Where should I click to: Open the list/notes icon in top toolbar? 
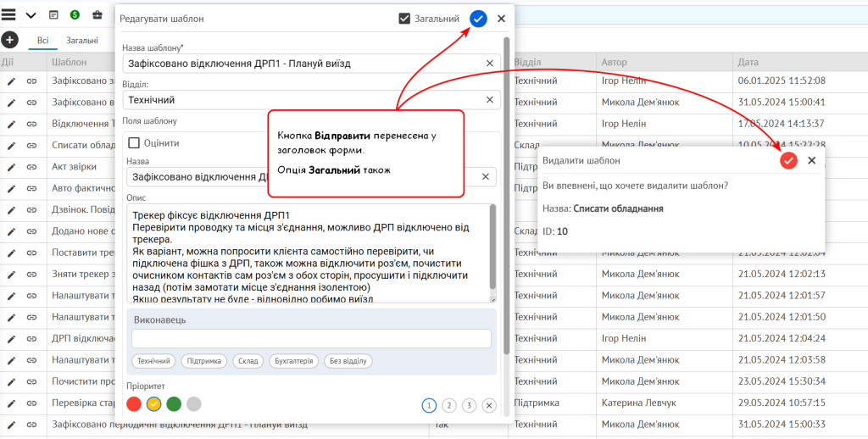53,15
